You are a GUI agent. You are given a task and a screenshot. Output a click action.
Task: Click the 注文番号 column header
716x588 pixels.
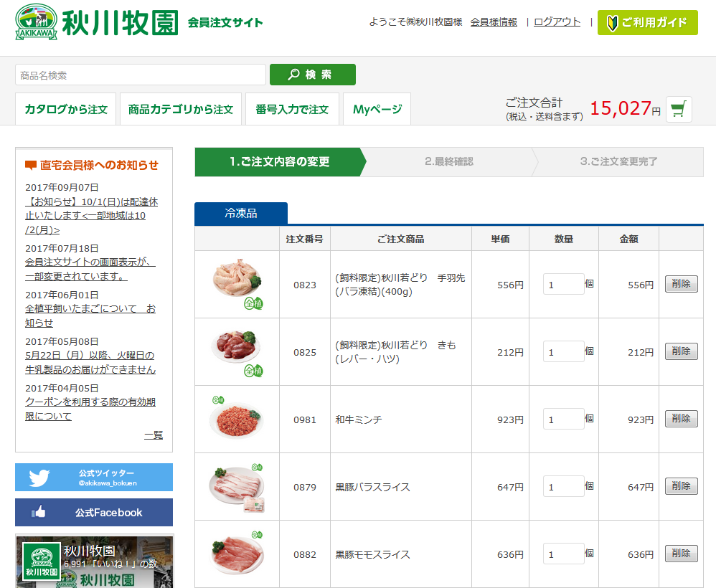click(305, 239)
